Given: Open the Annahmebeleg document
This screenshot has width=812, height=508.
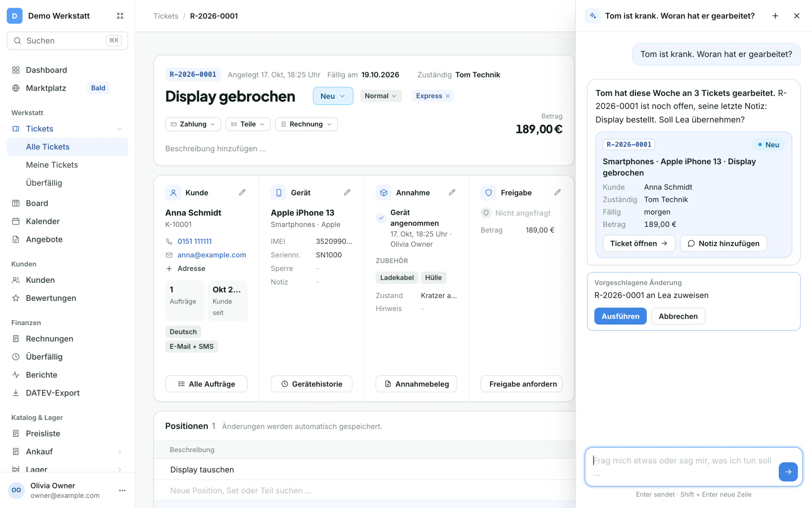Looking at the screenshot, I should pos(416,384).
